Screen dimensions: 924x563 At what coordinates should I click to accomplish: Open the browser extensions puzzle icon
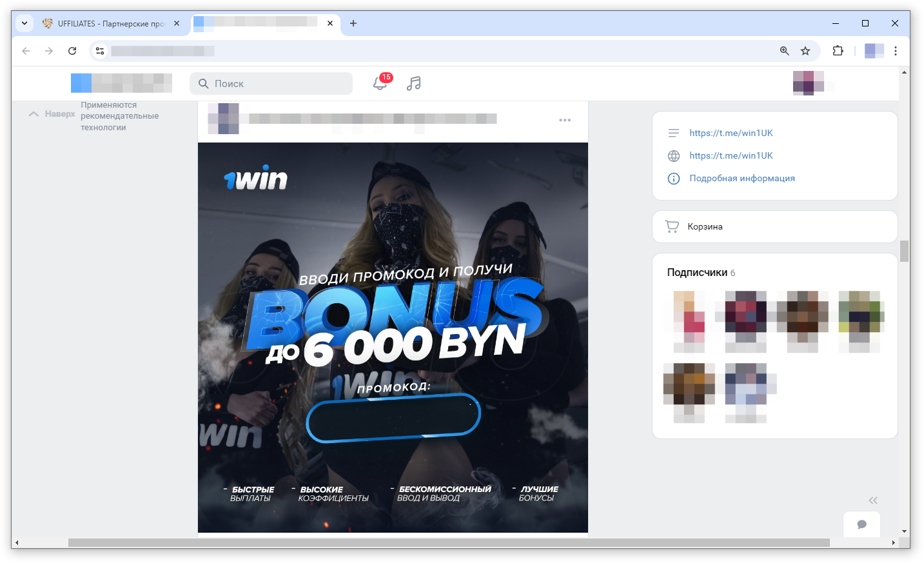coord(838,51)
